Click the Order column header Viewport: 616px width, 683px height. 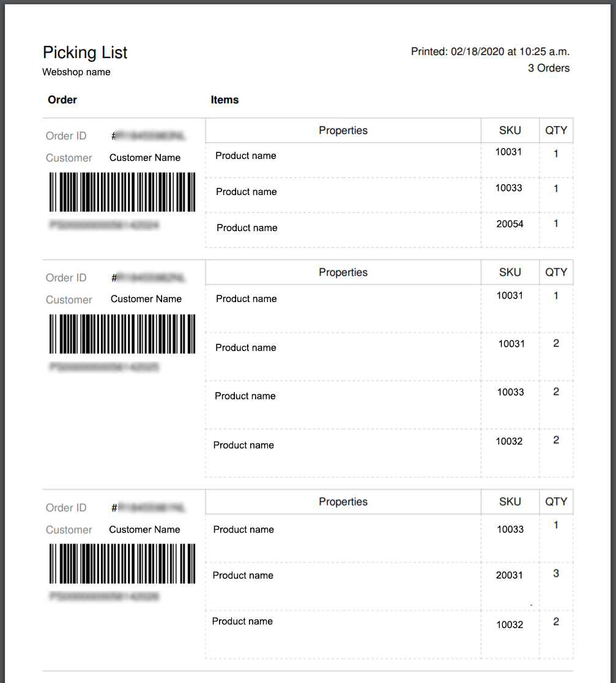click(62, 100)
